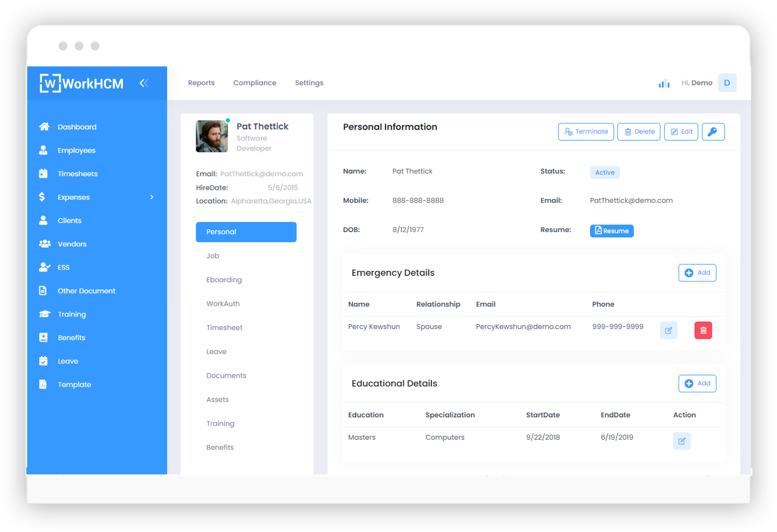Image resolution: width=777 pixels, height=532 pixels.
Task: Delete Percy Kewshun emergency contact
Action: pyautogui.click(x=703, y=330)
